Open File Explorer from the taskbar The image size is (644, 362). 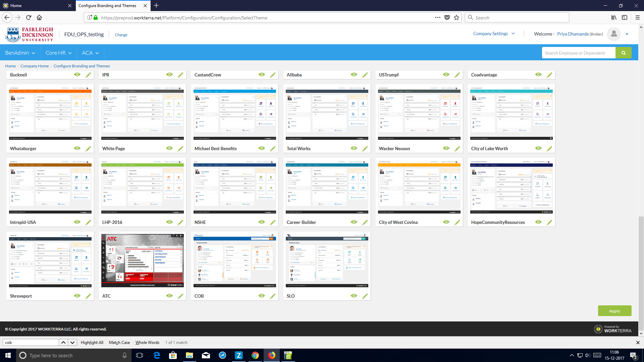point(189,355)
